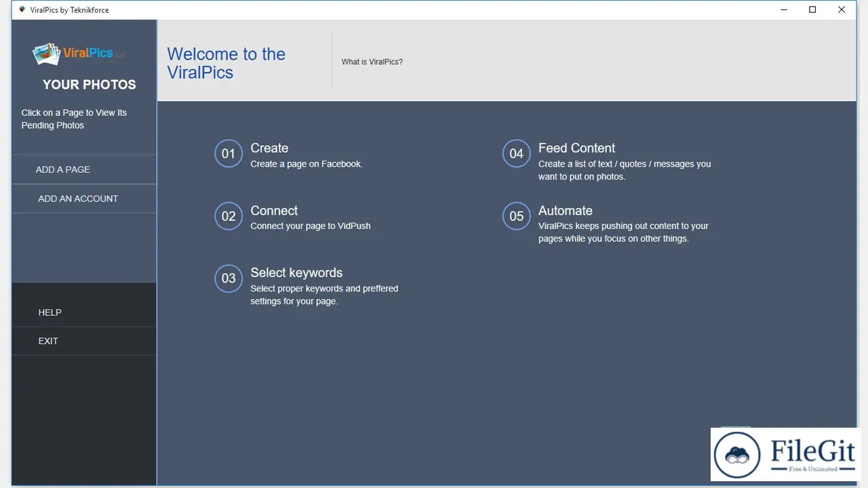The image size is (868, 488).
Task: Select the 05 Automate step circle
Action: 517,216
